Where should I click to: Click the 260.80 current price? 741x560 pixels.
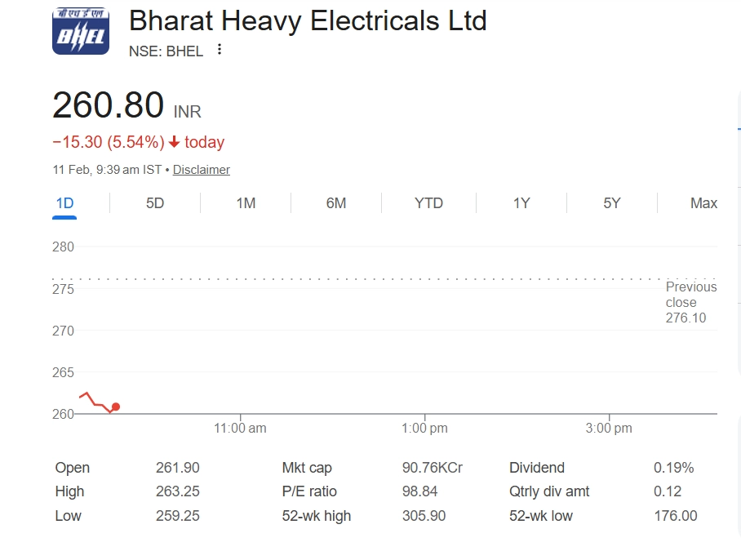tap(109, 105)
